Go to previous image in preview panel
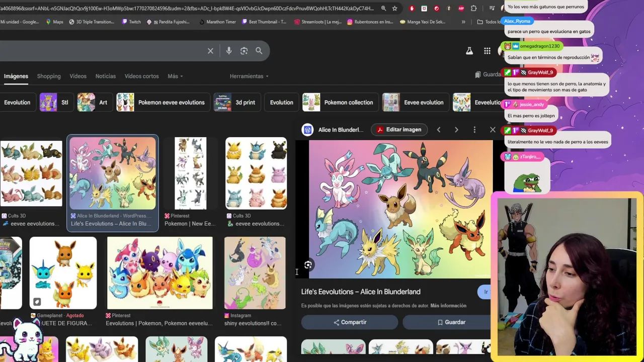 click(x=438, y=130)
